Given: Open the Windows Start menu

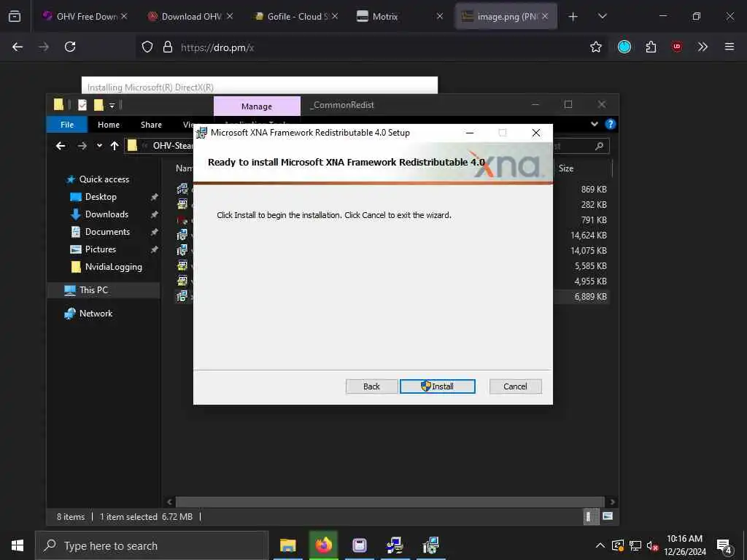Looking at the screenshot, I should [18, 545].
